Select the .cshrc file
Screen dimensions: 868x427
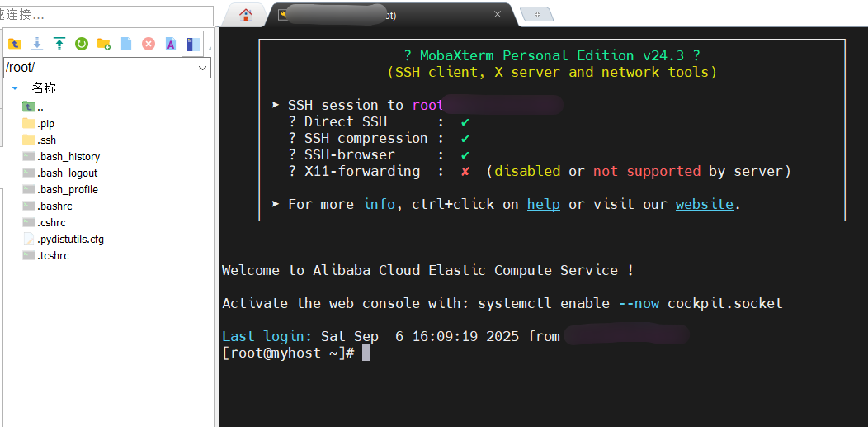(45, 223)
